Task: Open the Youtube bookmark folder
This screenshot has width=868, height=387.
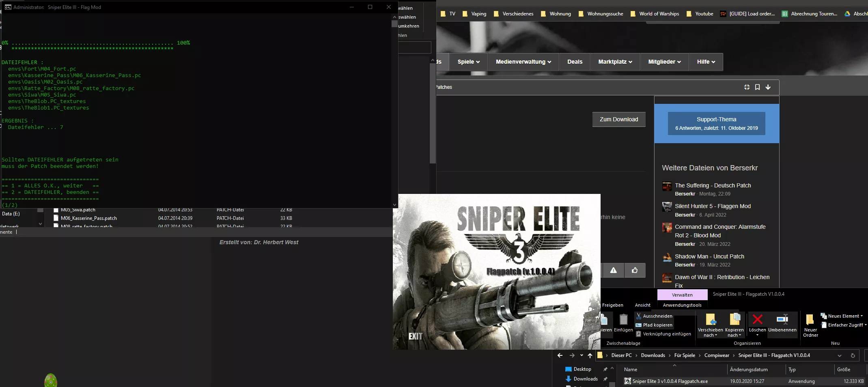Action: pos(700,14)
